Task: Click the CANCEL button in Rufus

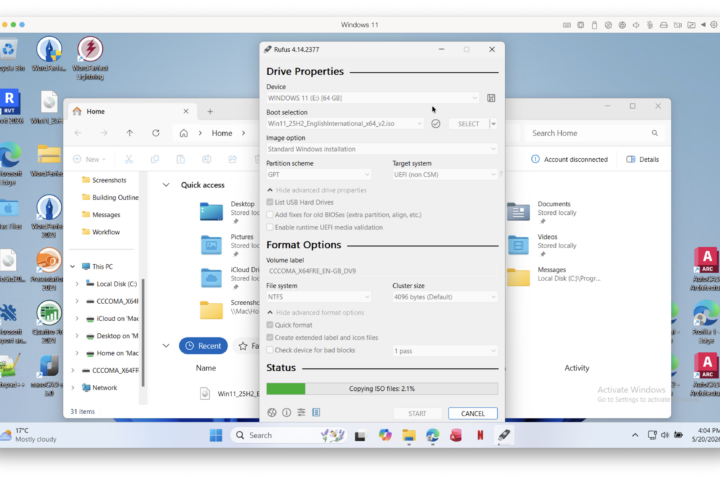Action: [x=472, y=413]
